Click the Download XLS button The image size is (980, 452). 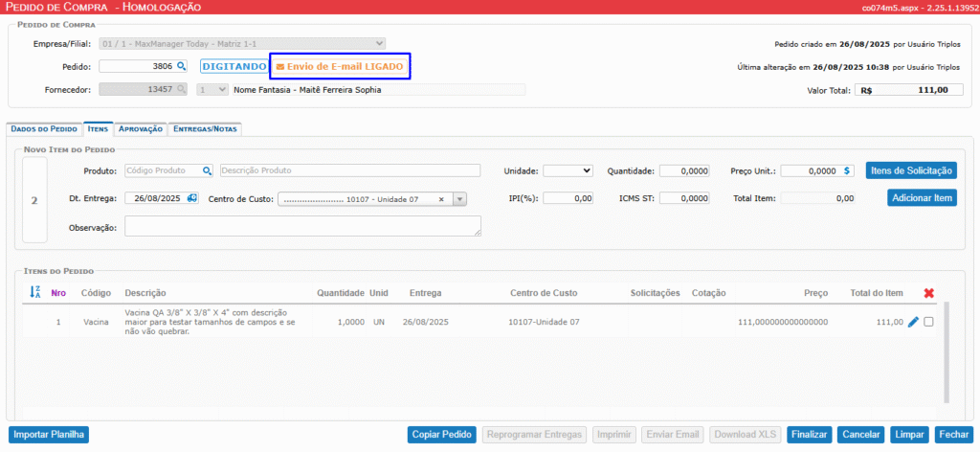(745, 435)
